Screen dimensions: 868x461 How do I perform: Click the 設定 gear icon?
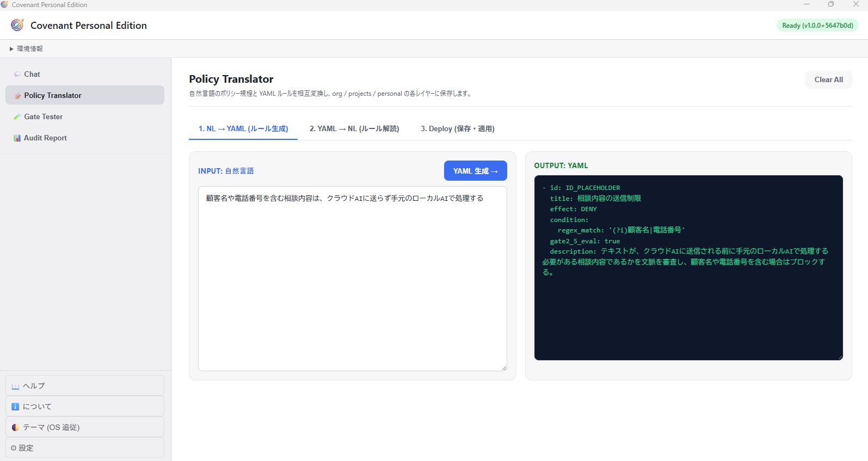14,448
